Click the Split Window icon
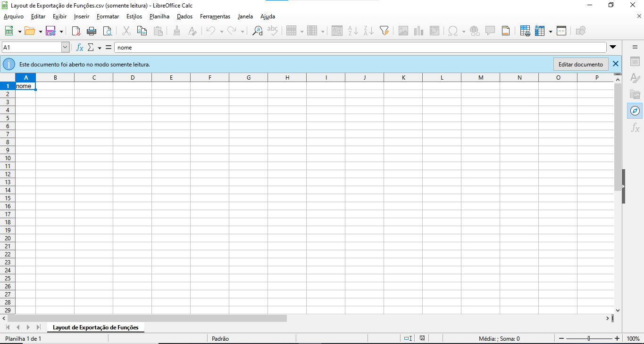644x344 pixels. pyautogui.click(x=561, y=31)
